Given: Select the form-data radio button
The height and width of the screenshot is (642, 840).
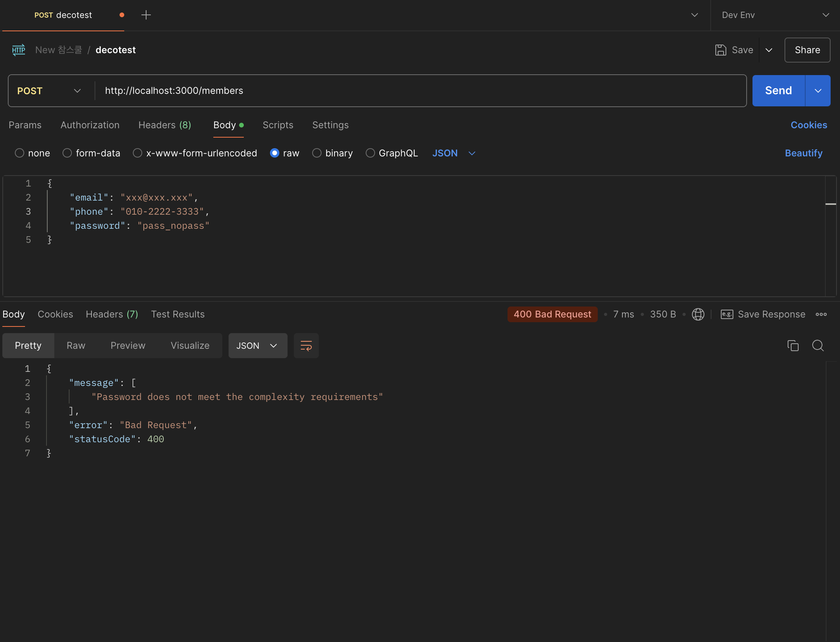Looking at the screenshot, I should 67,153.
